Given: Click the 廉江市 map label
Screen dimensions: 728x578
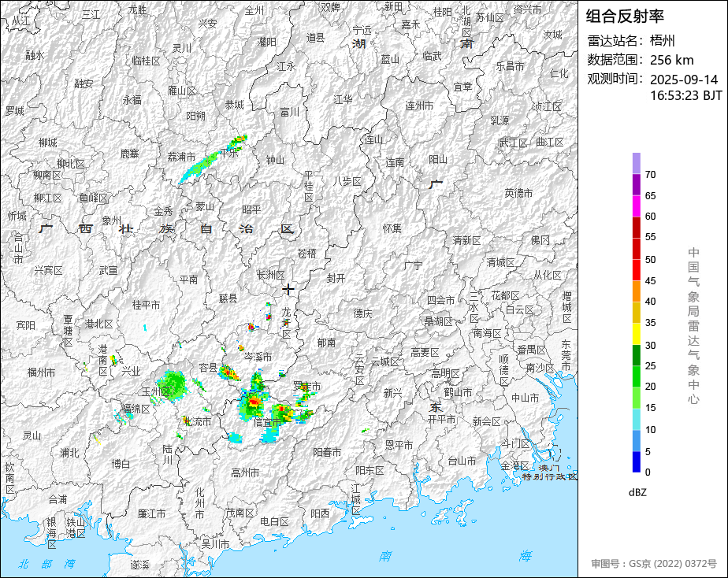Looking at the screenshot, I should point(151,513).
